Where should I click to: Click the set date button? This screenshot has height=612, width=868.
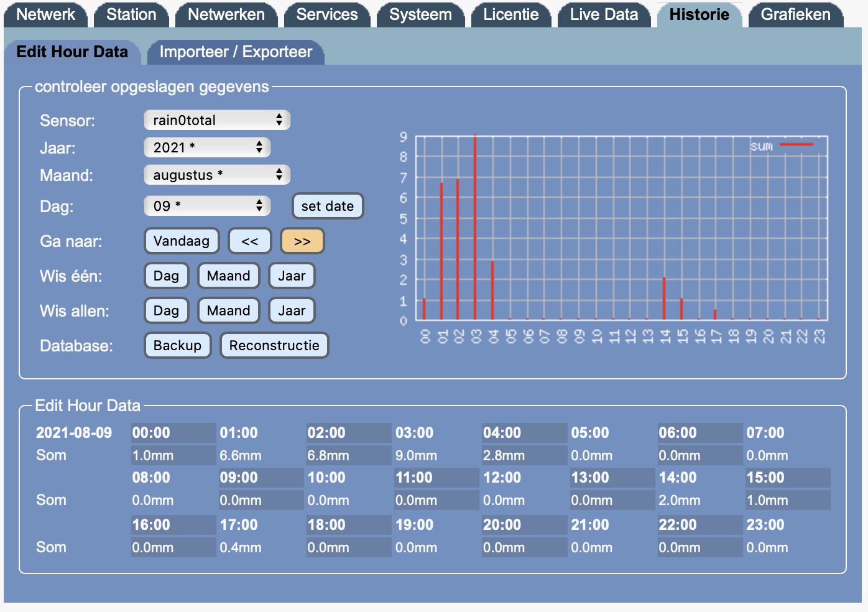click(328, 206)
